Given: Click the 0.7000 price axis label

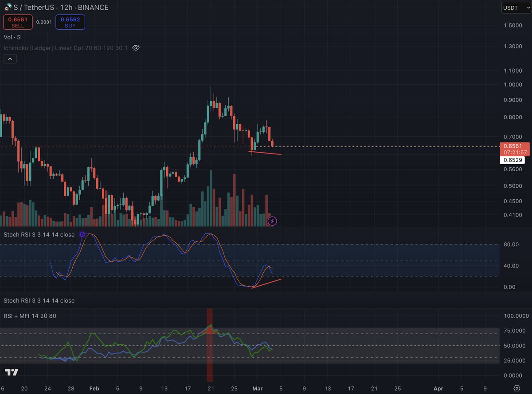Looking at the screenshot, I should 512,137.
